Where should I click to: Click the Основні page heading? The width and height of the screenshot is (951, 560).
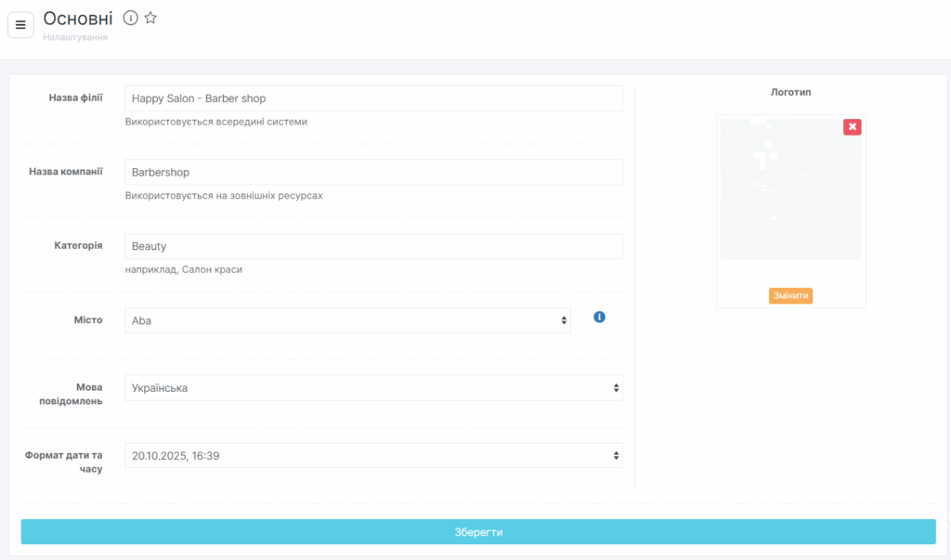[78, 19]
